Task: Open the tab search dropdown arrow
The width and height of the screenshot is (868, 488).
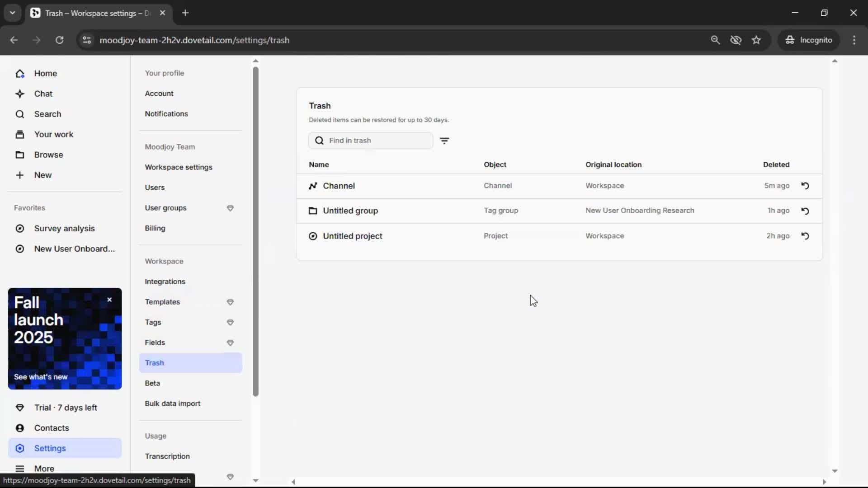Action: pyautogui.click(x=13, y=13)
